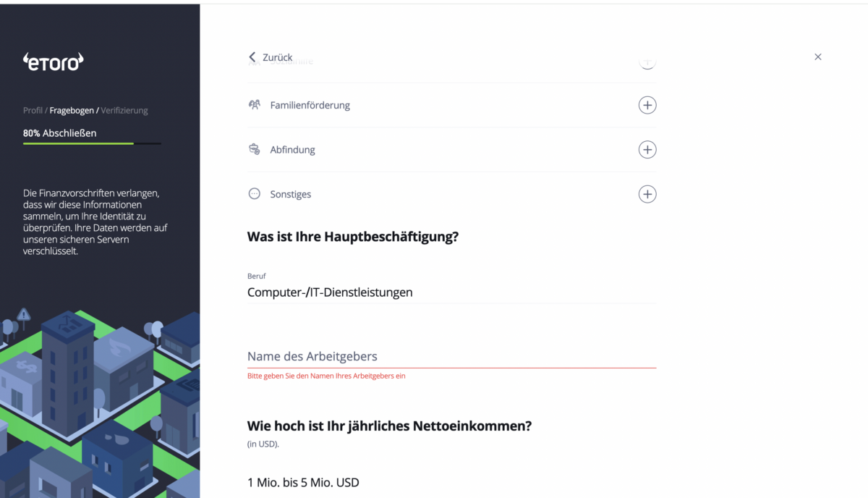Dismiss the questionnaire with the X
The height and width of the screenshot is (498, 868).
(x=818, y=56)
